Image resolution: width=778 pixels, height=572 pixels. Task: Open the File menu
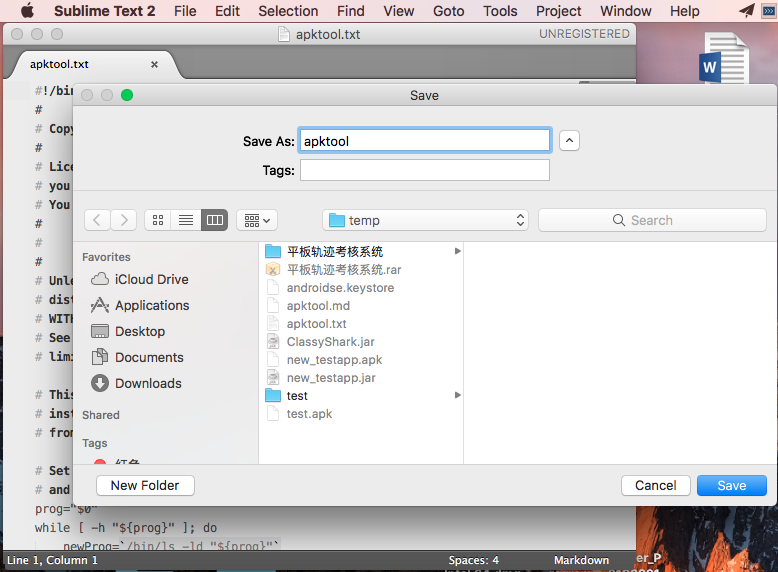pyautogui.click(x=185, y=11)
